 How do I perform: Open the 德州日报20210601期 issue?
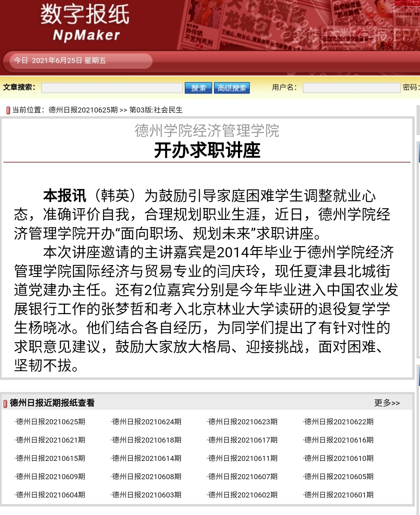click(x=339, y=495)
